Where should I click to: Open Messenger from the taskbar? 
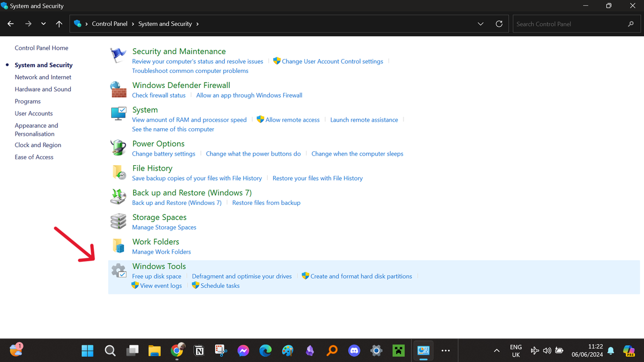[243, 351]
